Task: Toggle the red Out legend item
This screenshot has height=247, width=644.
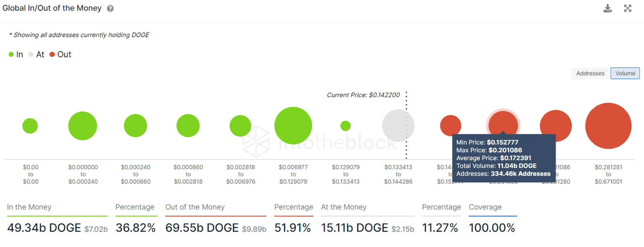Action: (60, 54)
